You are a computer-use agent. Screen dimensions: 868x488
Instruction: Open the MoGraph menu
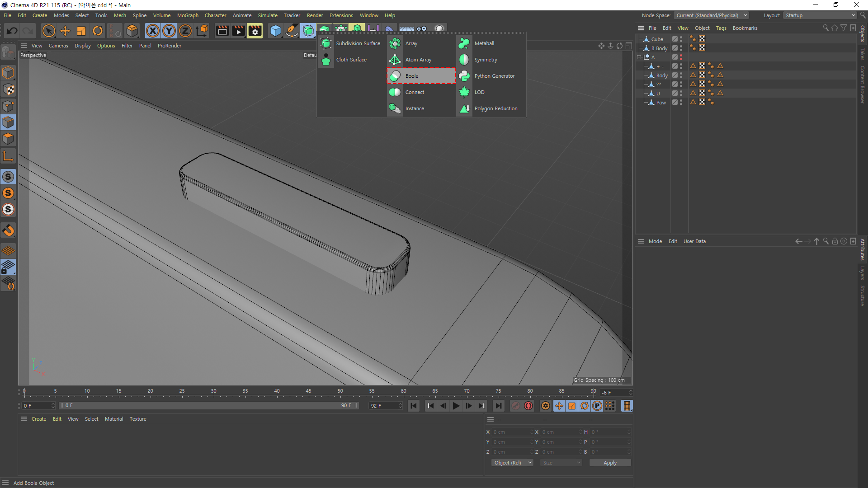click(188, 15)
